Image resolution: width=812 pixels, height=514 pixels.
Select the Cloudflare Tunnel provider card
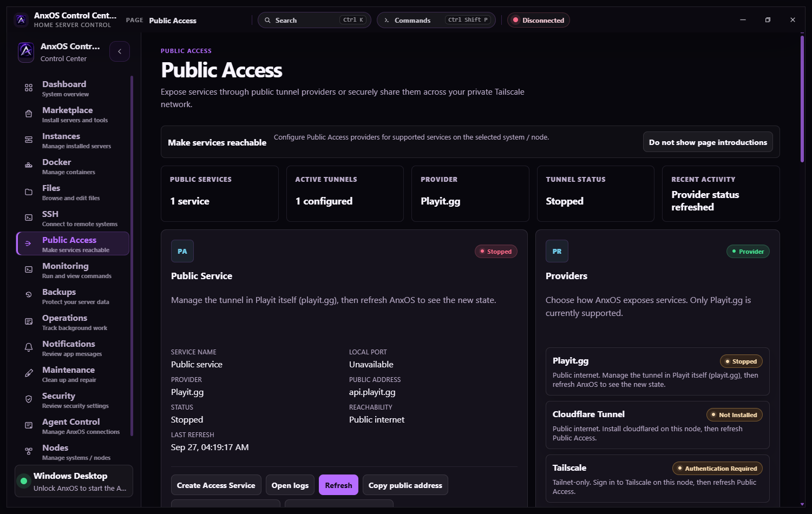point(658,425)
